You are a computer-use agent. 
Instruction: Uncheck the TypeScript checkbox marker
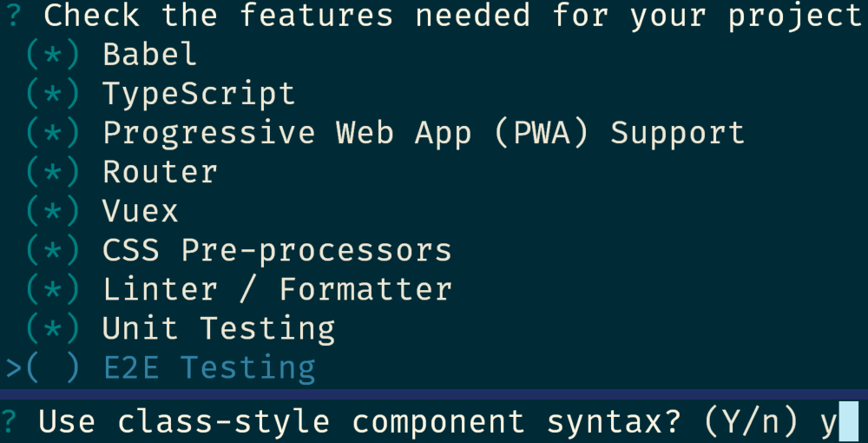pos(53,94)
